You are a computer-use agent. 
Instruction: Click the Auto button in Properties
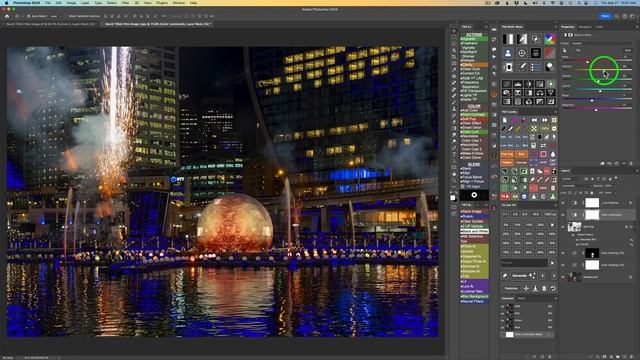pyautogui.click(x=628, y=50)
